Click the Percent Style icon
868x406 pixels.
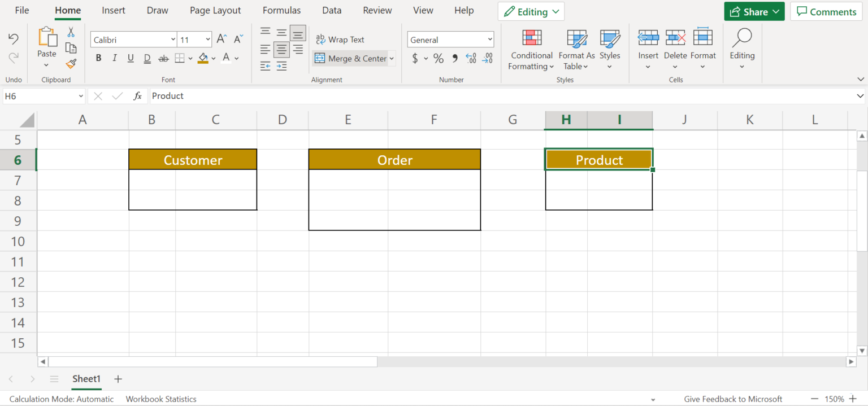(439, 58)
